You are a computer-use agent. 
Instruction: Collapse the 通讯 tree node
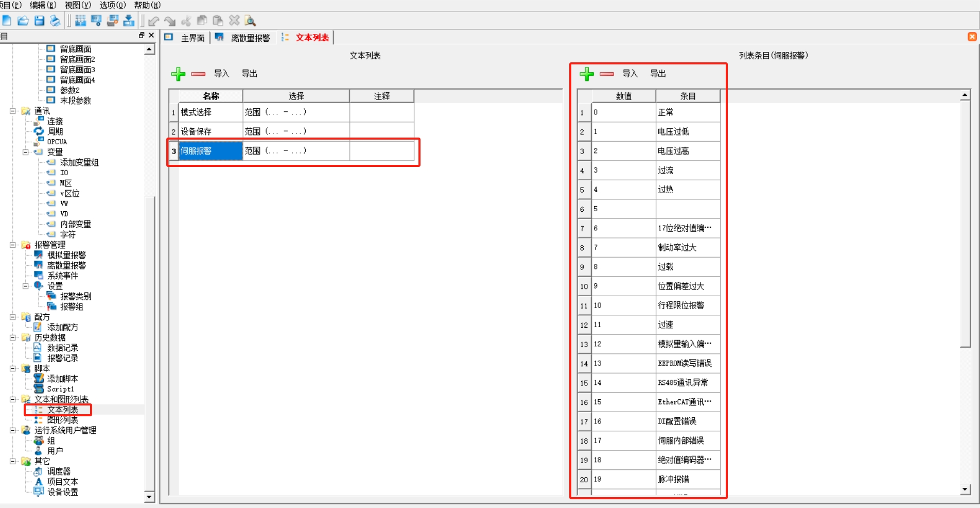(13, 111)
